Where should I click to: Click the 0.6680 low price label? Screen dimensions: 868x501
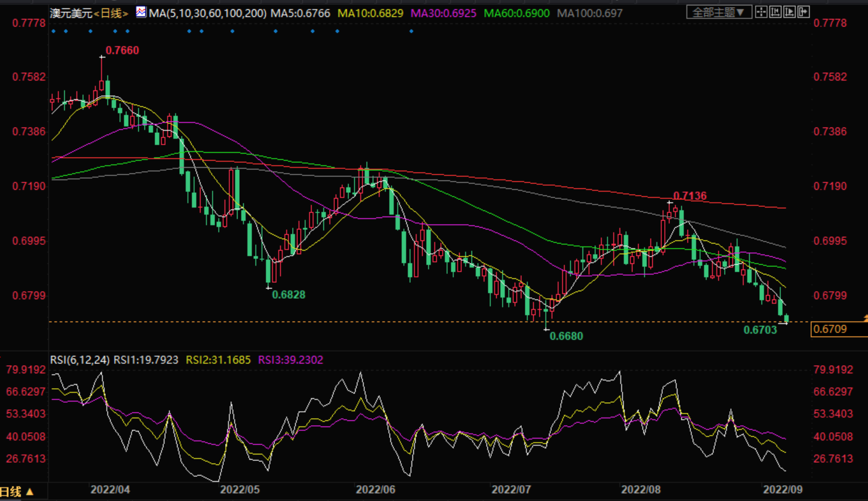(x=567, y=336)
